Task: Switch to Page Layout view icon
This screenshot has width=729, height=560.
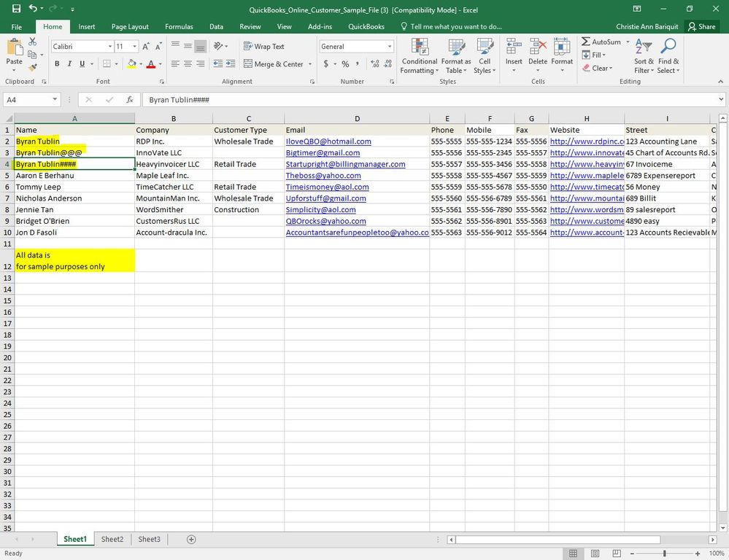Action: pyautogui.click(x=595, y=553)
